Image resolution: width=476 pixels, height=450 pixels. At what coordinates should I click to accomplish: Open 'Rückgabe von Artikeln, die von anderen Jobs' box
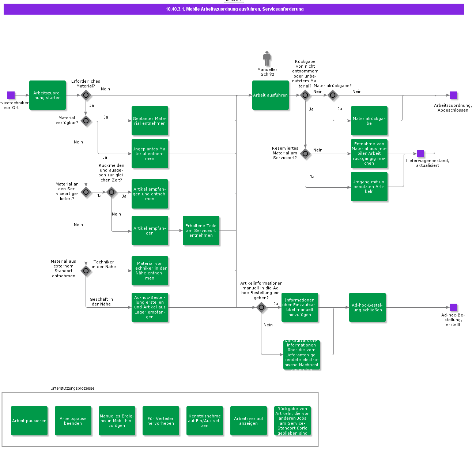292,421
